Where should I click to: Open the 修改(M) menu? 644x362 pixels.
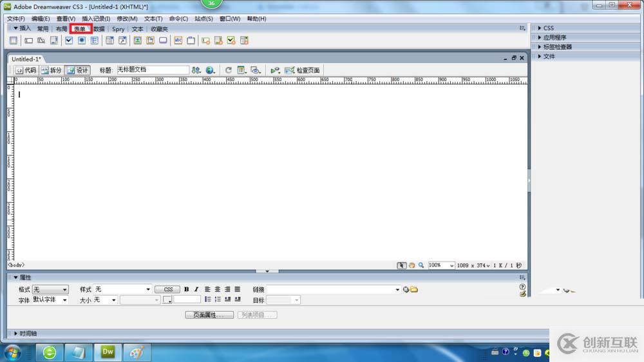click(x=127, y=19)
